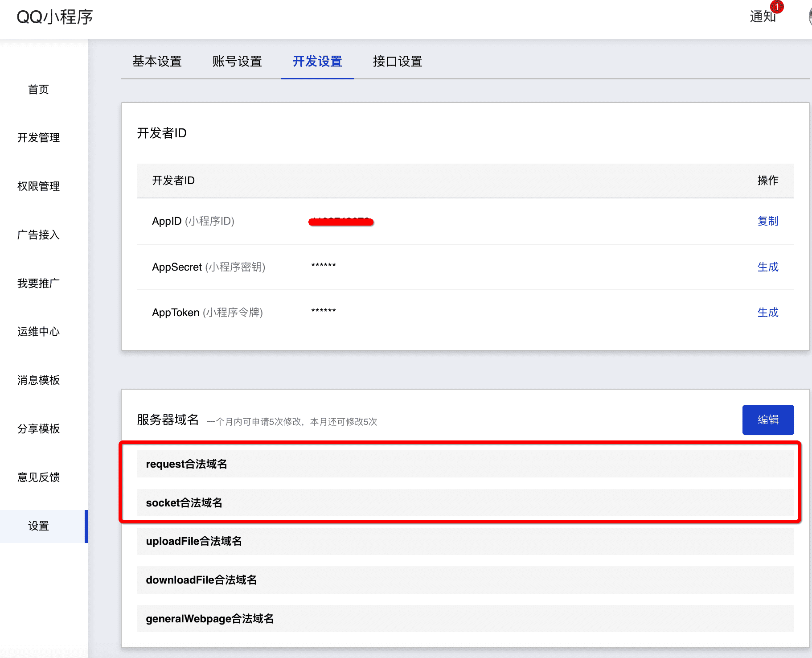Open the 基本设置 tab
The width and height of the screenshot is (812, 658).
pos(157,61)
